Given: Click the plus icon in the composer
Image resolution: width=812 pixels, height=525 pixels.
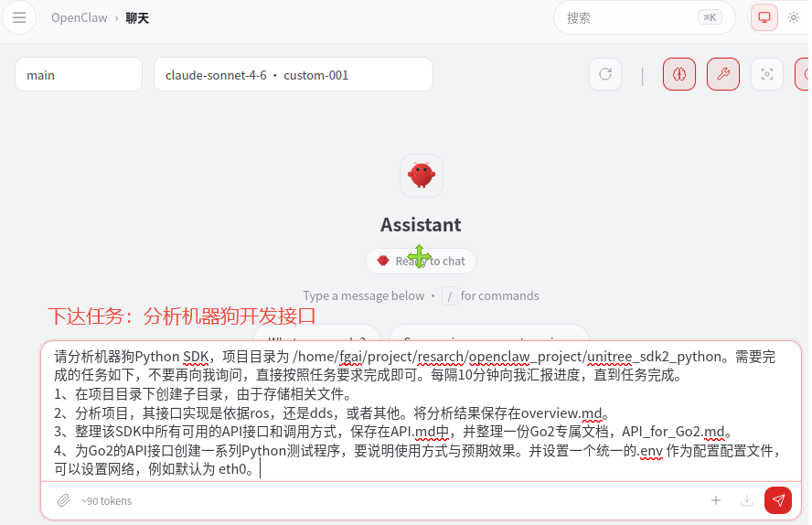Looking at the screenshot, I should (716, 500).
